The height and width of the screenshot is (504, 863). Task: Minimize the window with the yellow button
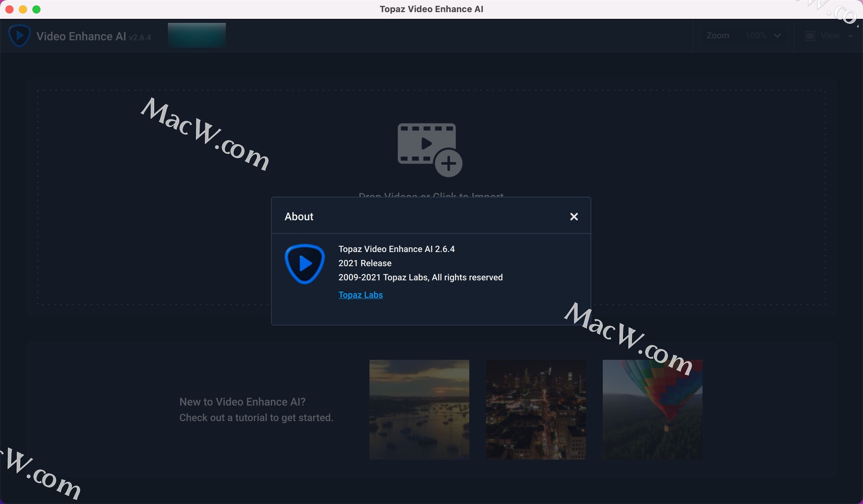point(23,9)
